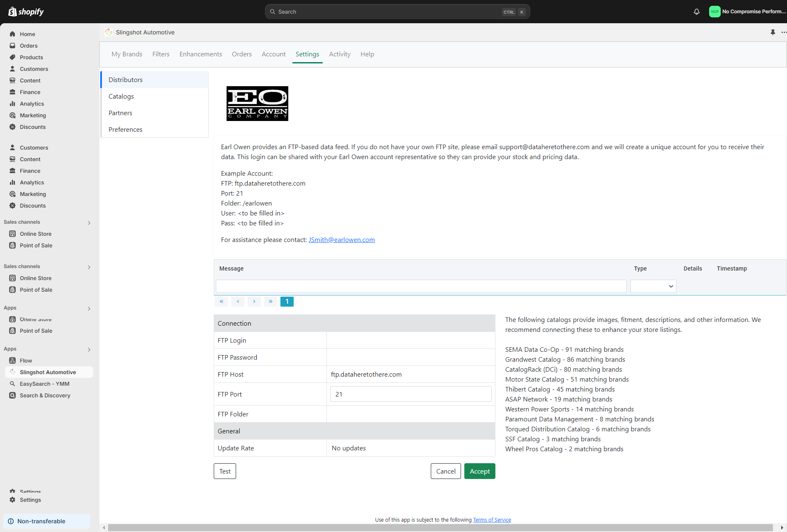Viewport: 787px width, 532px height.
Task: Open the notifications bell
Action: [x=697, y=12]
